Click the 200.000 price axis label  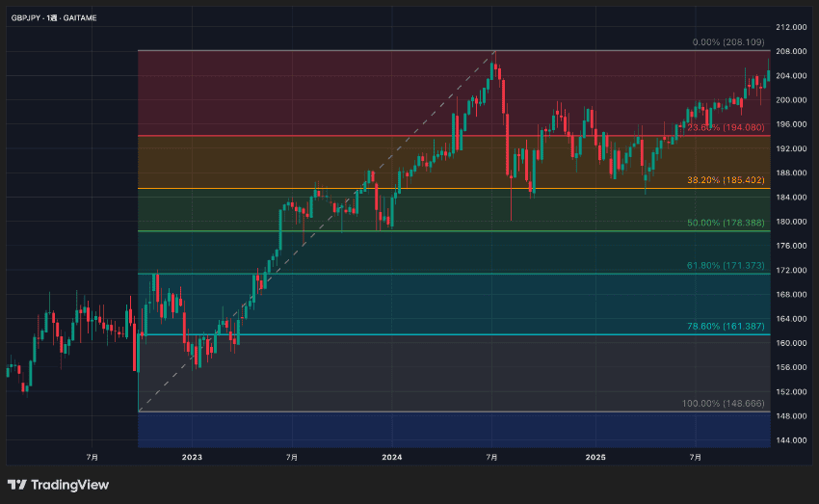click(x=791, y=100)
